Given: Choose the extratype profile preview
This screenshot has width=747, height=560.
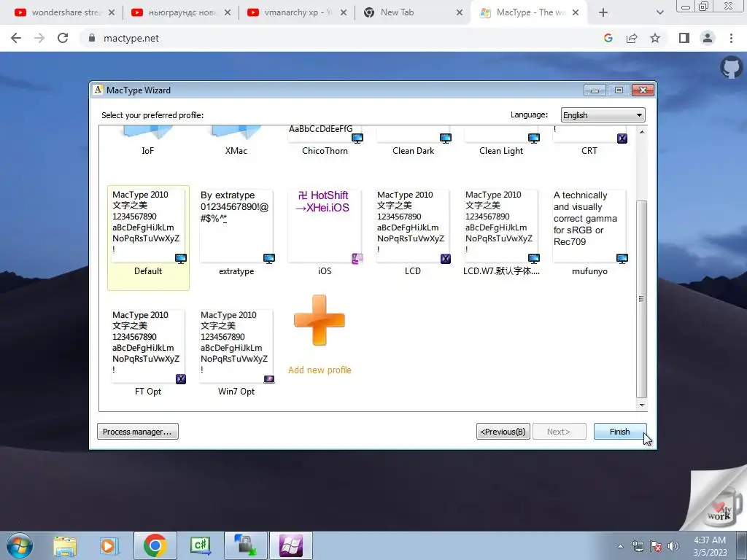Looking at the screenshot, I should point(236,226).
